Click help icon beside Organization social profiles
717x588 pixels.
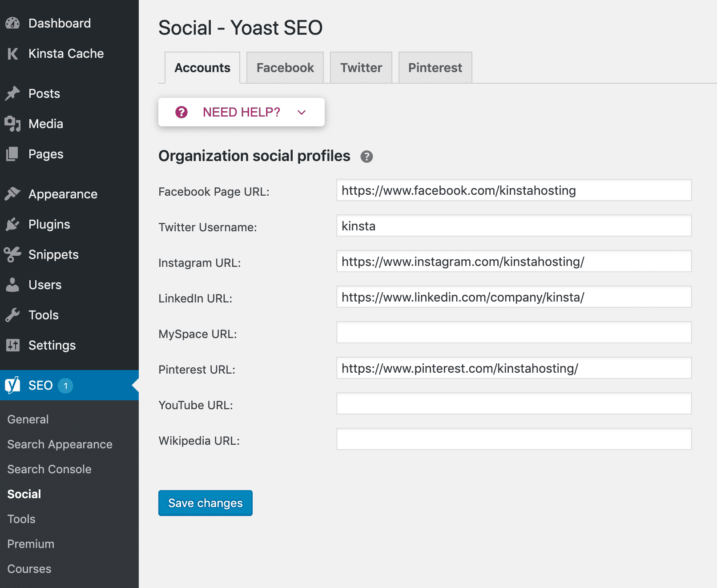point(367,157)
